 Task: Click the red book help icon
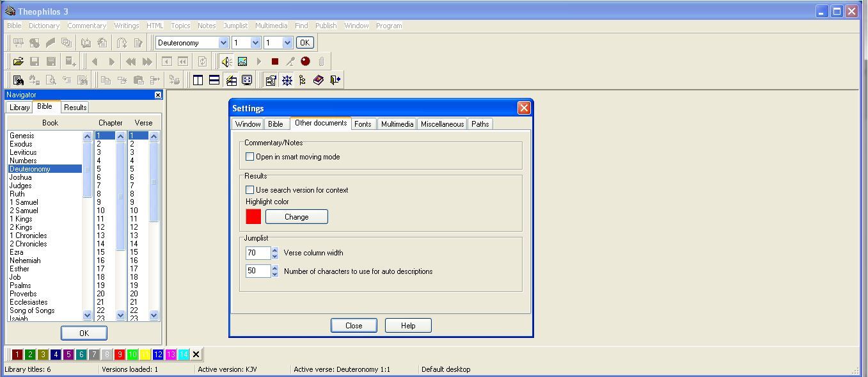pos(319,80)
